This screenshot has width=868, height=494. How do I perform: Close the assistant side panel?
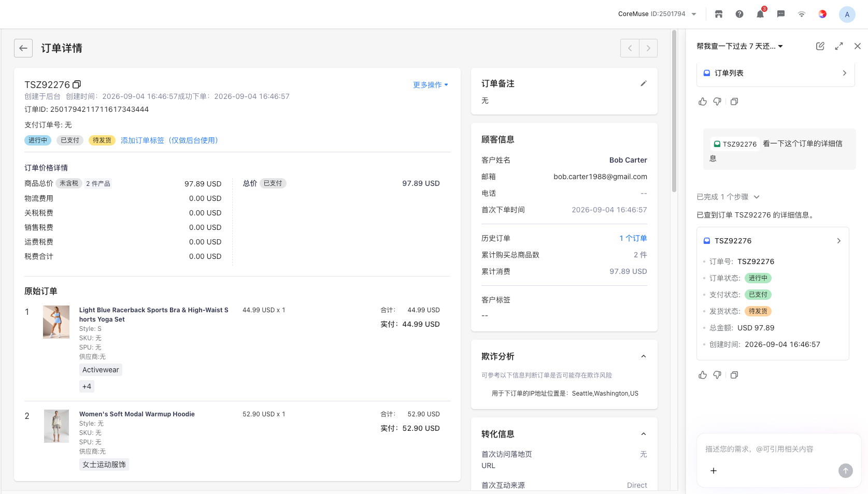(x=858, y=46)
